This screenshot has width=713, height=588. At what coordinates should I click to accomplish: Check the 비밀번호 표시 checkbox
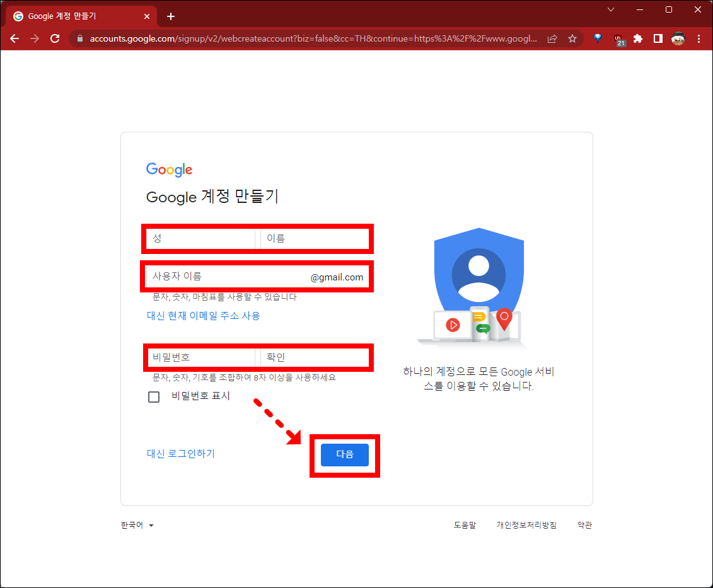point(154,397)
